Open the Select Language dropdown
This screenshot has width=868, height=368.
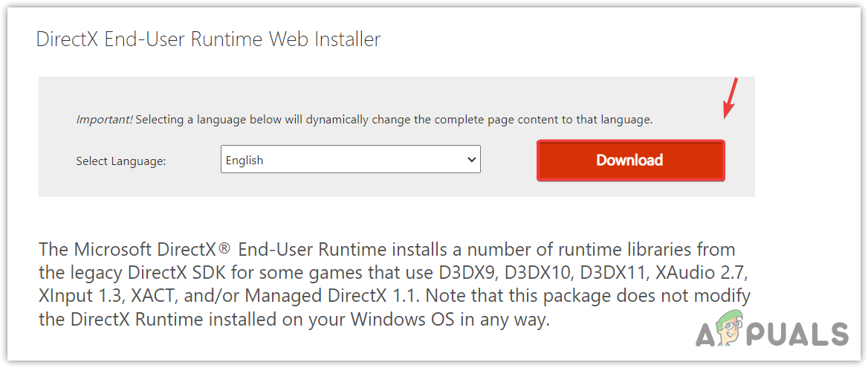click(x=350, y=160)
